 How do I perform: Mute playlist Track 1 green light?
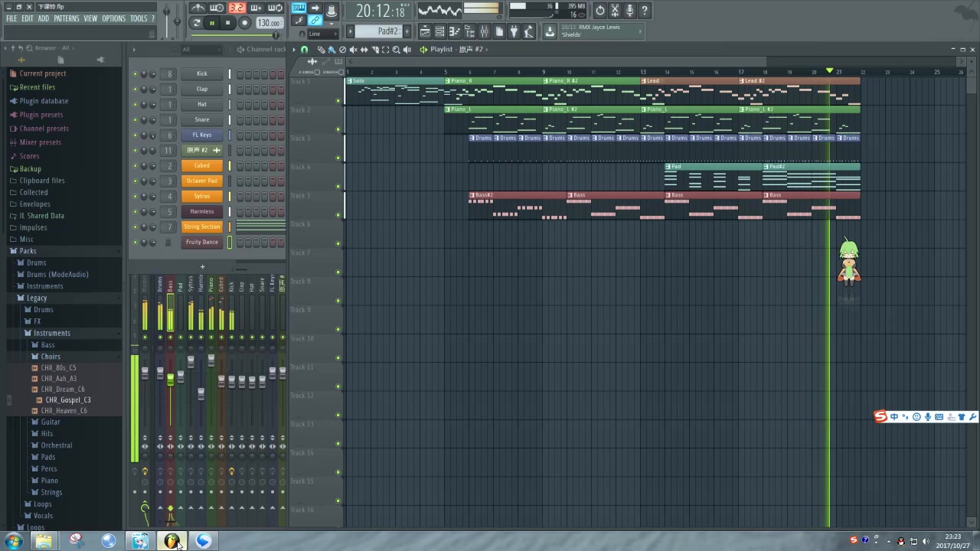click(x=338, y=100)
